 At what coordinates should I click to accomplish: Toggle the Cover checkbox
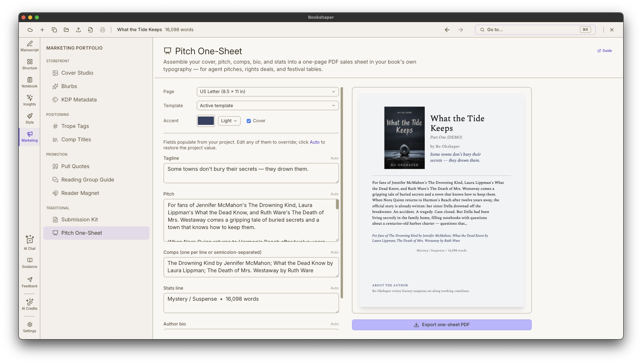[249, 121]
